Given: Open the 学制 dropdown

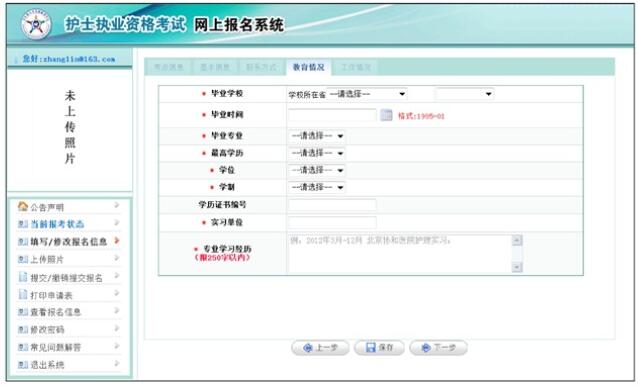Looking at the screenshot, I should (x=317, y=187).
